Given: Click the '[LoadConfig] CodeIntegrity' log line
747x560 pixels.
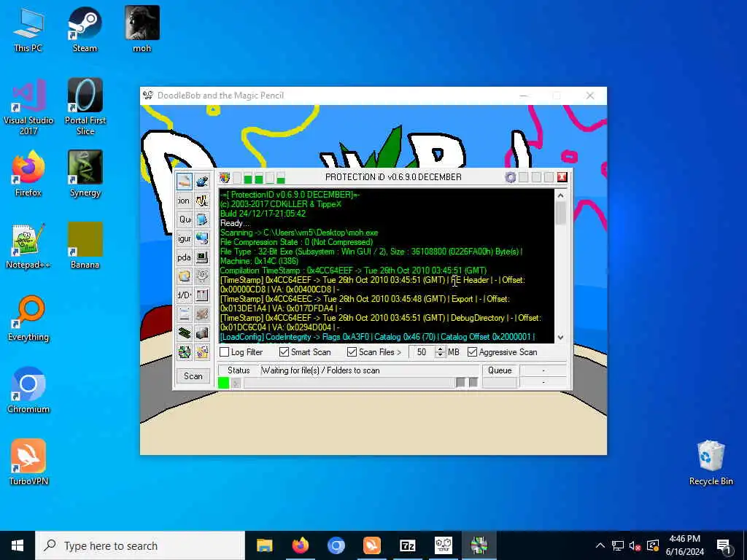Looking at the screenshot, I should tap(377, 337).
